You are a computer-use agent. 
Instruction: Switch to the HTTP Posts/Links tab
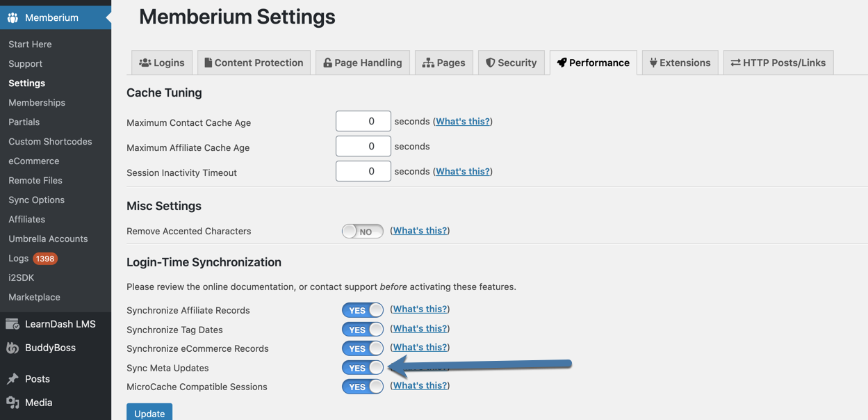point(778,63)
